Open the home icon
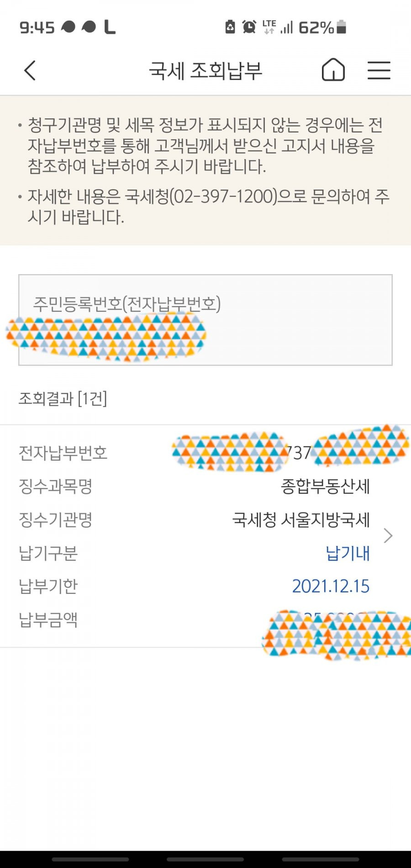 click(x=333, y=70)
